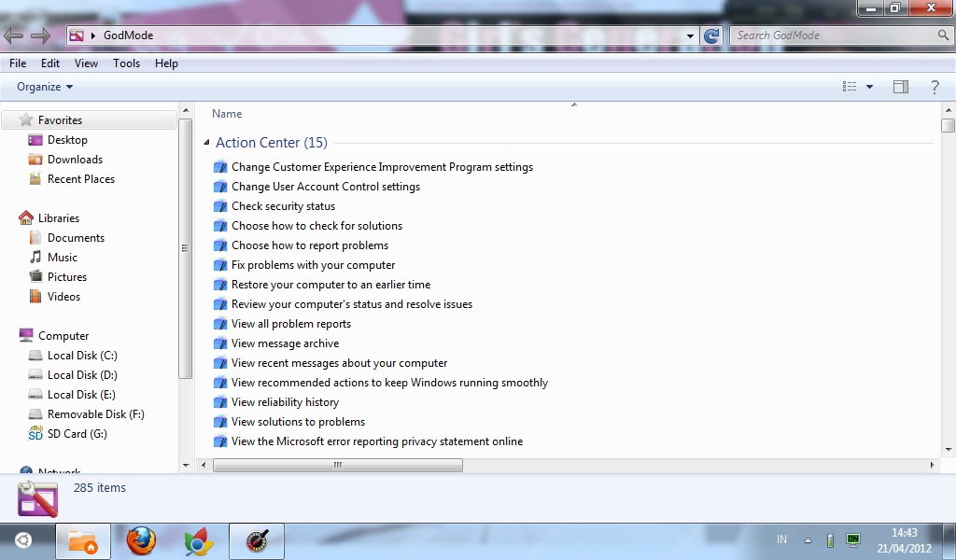956x560 pixels.
Task: Click the breadcrumb arrow before GodMode
Action: pos(93,35)
